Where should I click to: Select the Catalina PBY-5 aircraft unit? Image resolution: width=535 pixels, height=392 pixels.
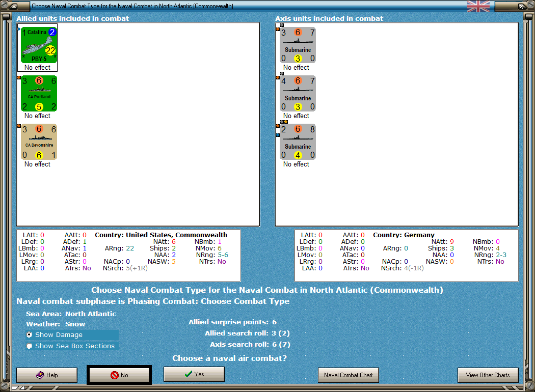[39, 45]
